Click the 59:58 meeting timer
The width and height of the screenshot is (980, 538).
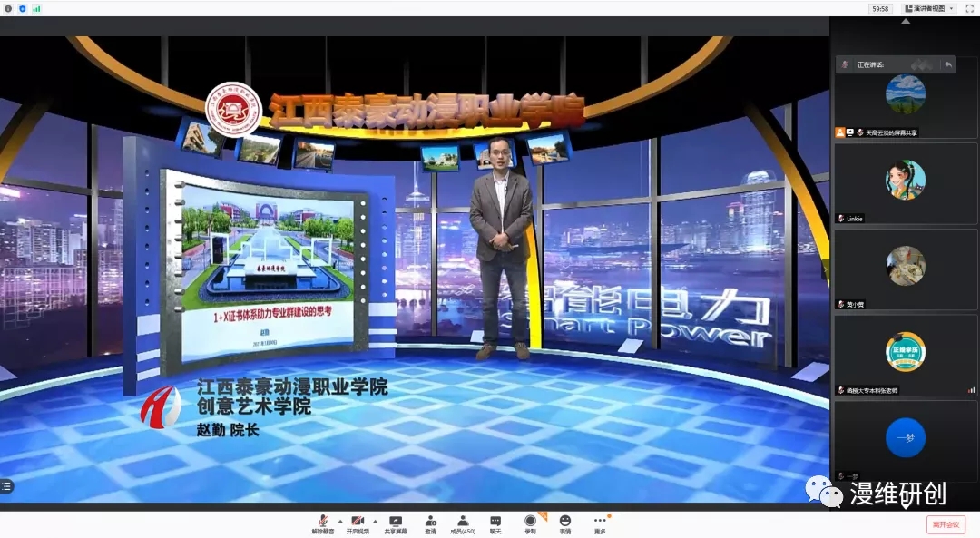click(x=880, y=9)
